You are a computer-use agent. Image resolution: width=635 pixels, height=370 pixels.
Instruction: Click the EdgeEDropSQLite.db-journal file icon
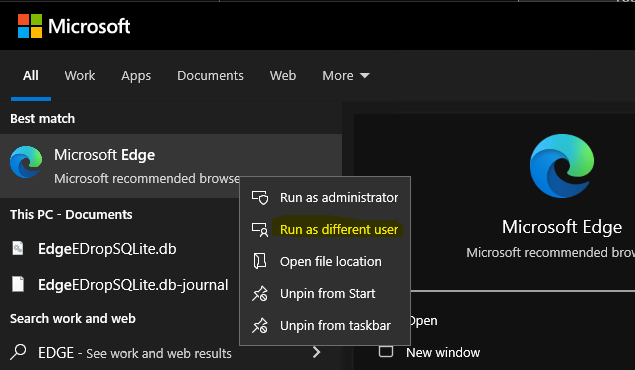pos(17,284)
